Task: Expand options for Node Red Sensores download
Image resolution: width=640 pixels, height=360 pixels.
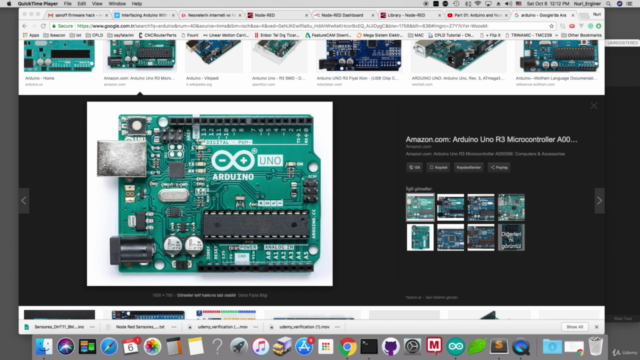Action: pos(174,327)
